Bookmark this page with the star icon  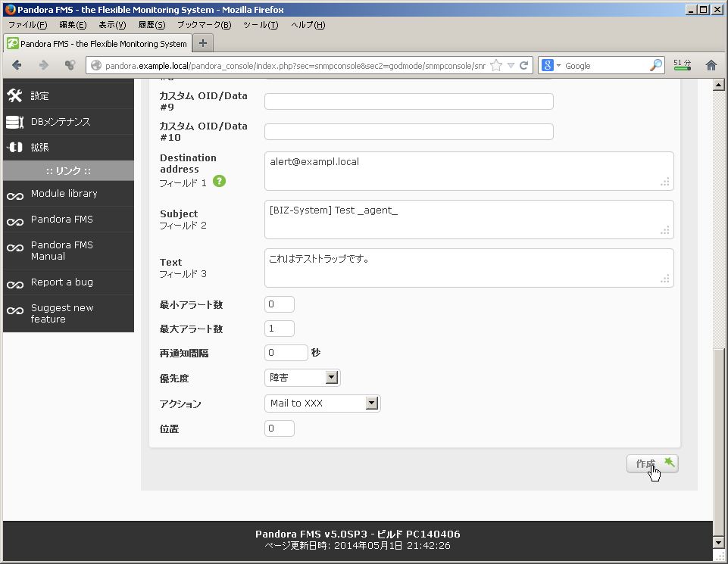(496, 65)
